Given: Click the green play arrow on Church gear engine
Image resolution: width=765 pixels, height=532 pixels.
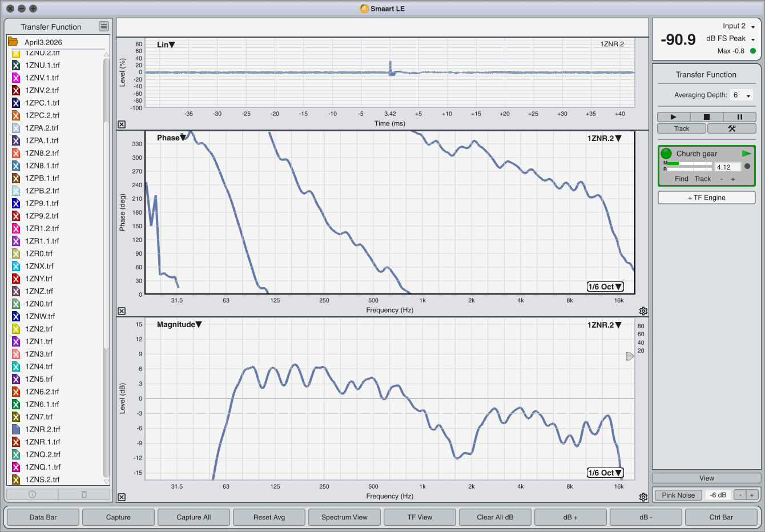Looking at the screenshot, I should pos(746,154).
